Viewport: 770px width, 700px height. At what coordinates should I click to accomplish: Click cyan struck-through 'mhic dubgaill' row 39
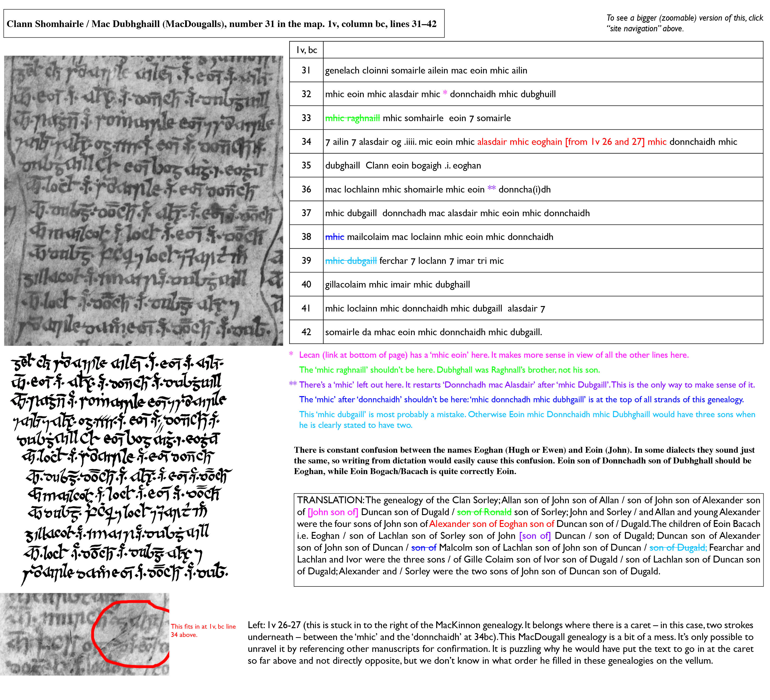point(351,261)
